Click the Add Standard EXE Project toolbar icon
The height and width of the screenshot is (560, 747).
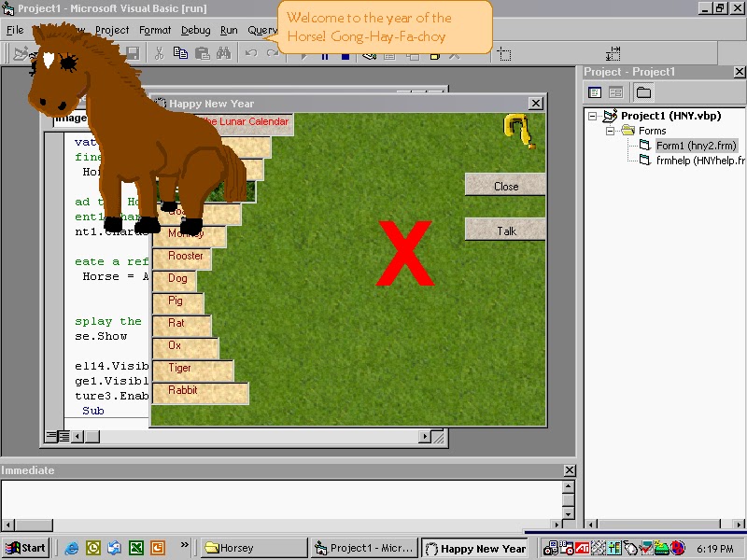coord(20,54)
